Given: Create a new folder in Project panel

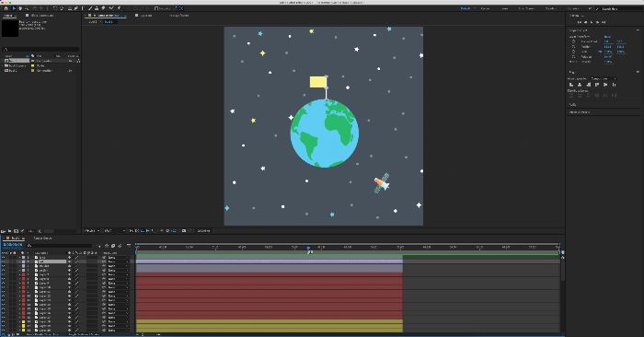Looking at the screenshot, I should (x=9, y=231).
